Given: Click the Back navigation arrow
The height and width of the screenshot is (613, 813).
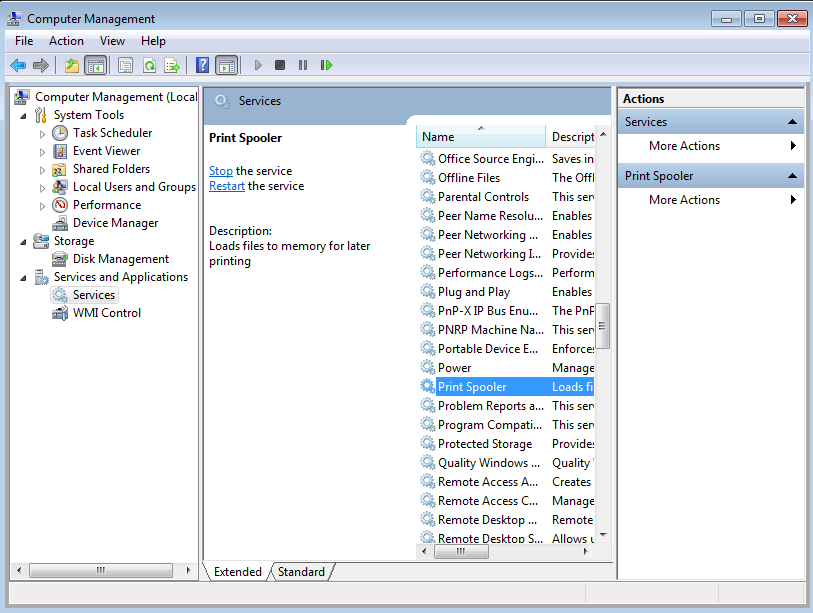Looking at the screenshot, I should coord(17,65).
